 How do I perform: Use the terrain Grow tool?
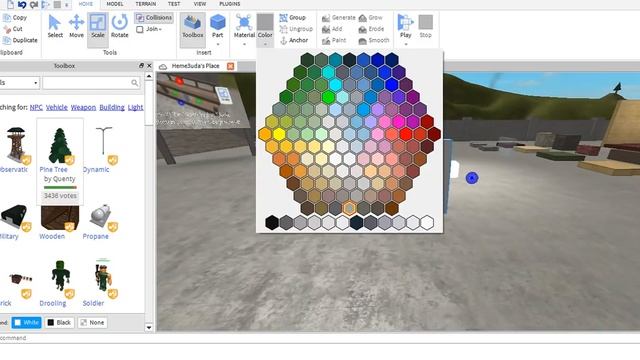371,18
